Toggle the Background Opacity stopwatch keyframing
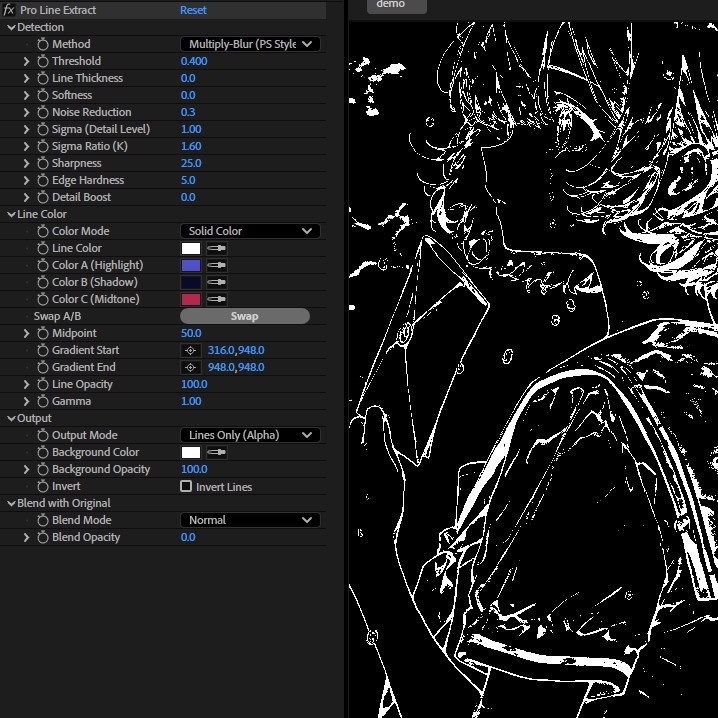This screenshot has height=718, width=718. pos(43,469)
